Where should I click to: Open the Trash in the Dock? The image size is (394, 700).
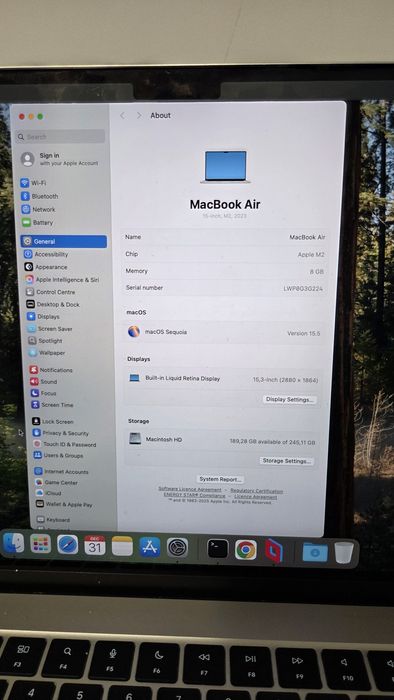(344, 553)
